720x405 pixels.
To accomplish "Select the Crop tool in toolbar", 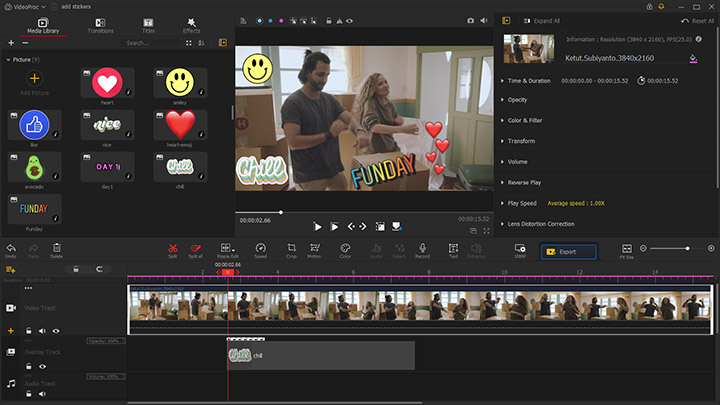I will [291, 247].
